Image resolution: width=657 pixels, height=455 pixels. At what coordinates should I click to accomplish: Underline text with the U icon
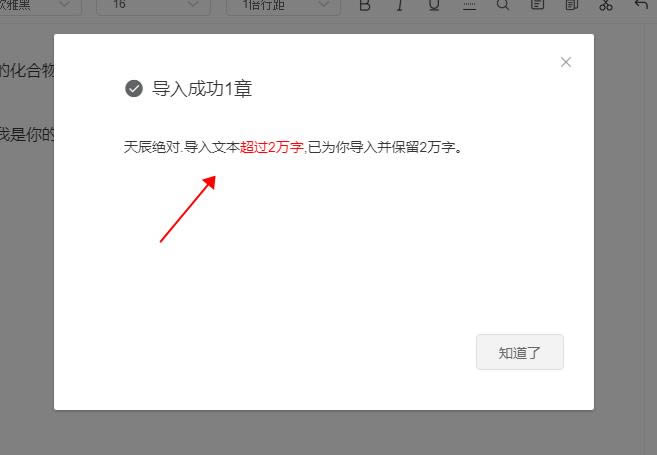434,5
